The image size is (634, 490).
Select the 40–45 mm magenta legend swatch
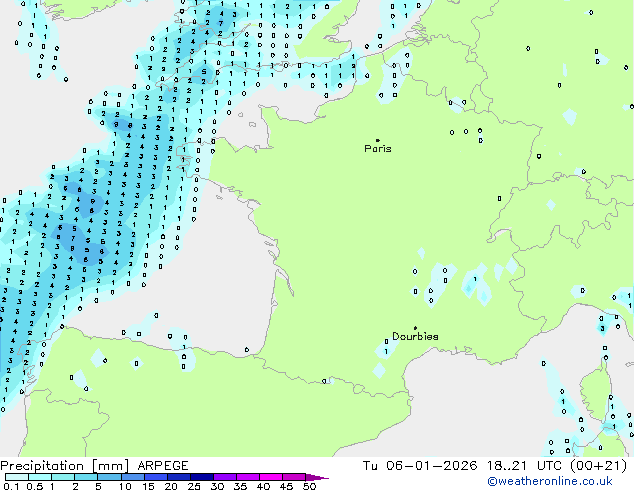click(x=271, y=477)
